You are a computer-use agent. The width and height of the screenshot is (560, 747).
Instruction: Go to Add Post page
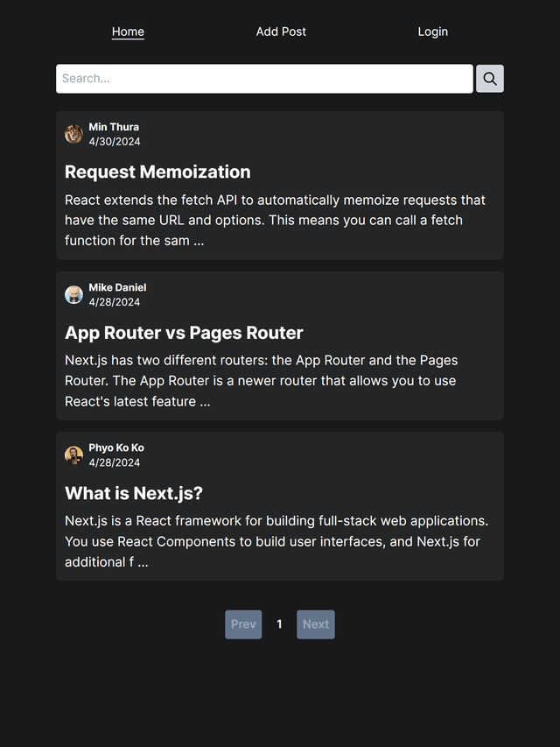(281, 32)
